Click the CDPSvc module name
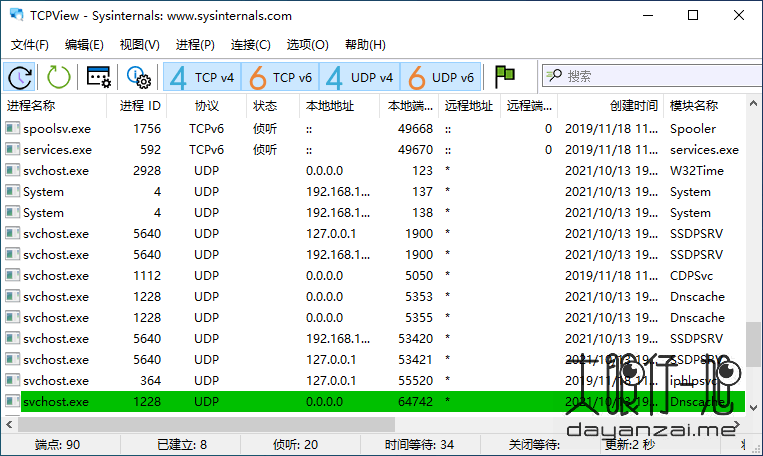The width and height of the screenshot is (763, 456). (x=691, y=276)
